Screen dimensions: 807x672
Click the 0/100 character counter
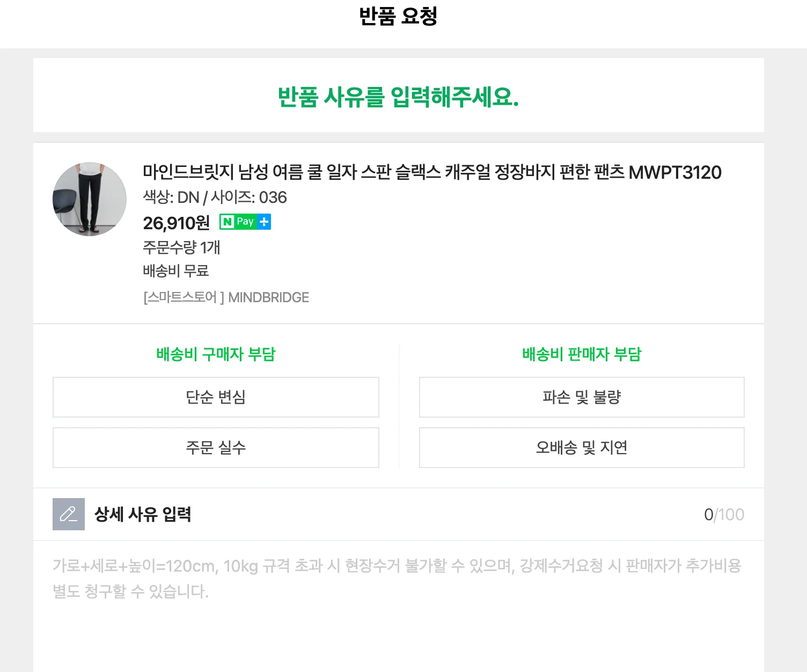click(x=724, y=515)
